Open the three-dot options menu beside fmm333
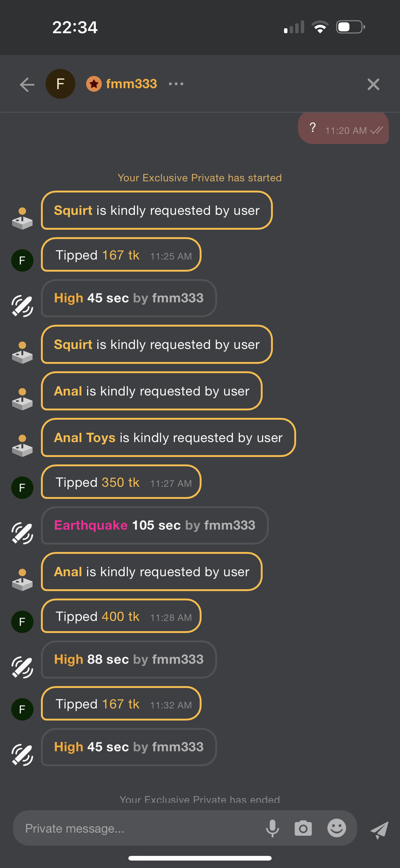This screenshot has height=868, width=400. pos(176,84)
